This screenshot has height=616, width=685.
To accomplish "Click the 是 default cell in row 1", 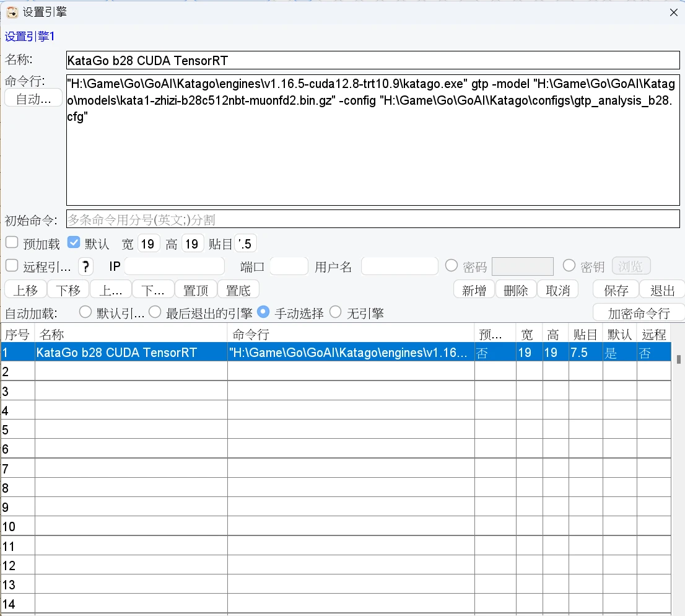I will coord(619,353).
